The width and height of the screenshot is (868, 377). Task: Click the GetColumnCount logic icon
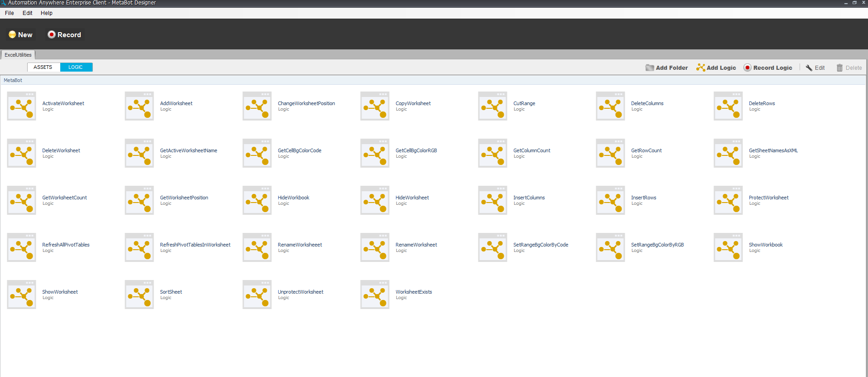(x=493, y=153)
